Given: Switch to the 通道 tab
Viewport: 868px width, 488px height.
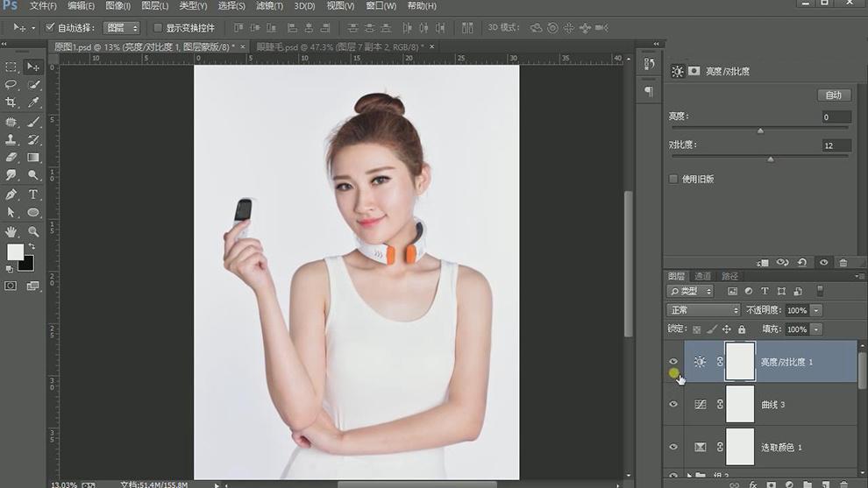Looking at the screenshot, I should point(703,276).
